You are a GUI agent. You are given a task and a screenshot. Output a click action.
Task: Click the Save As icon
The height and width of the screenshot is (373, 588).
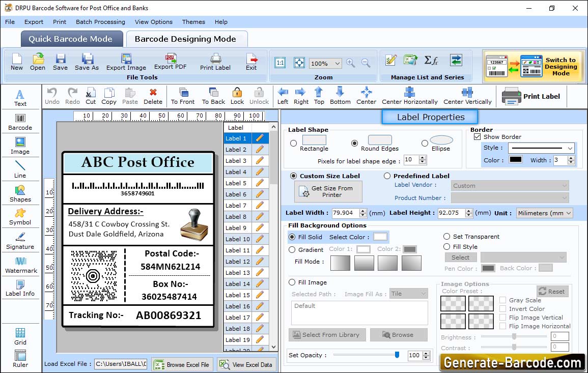coord(87,62)
